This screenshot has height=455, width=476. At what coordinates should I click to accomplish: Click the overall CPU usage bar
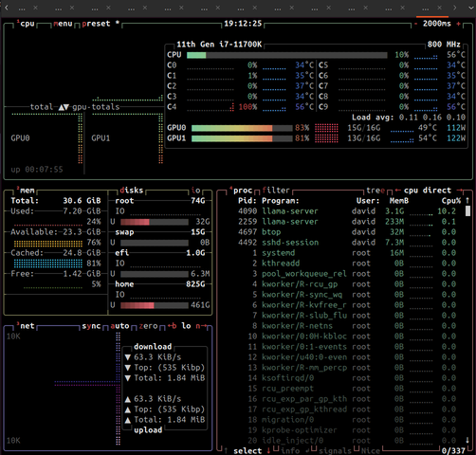point(287,55)
